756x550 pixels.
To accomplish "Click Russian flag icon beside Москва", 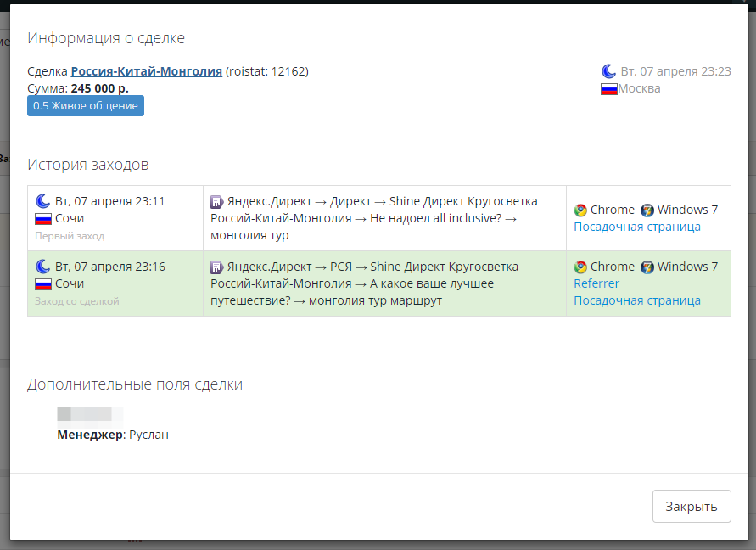I will tap(609, 89).
